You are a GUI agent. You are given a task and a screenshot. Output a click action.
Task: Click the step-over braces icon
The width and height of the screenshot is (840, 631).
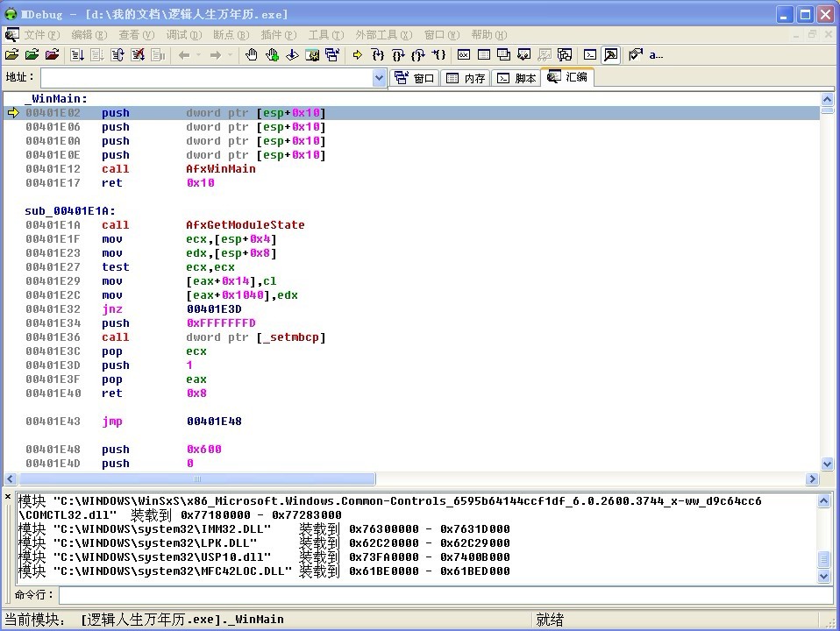tap(398, 54)
